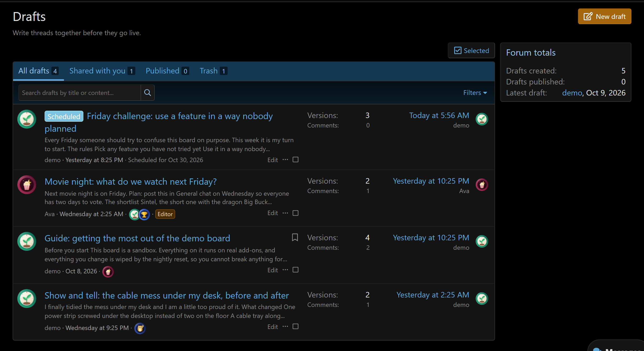This screenshot has width=644, height=351.
Task: Click the large sprout avatar beside Friday challenge
Action: pos(27,119)
